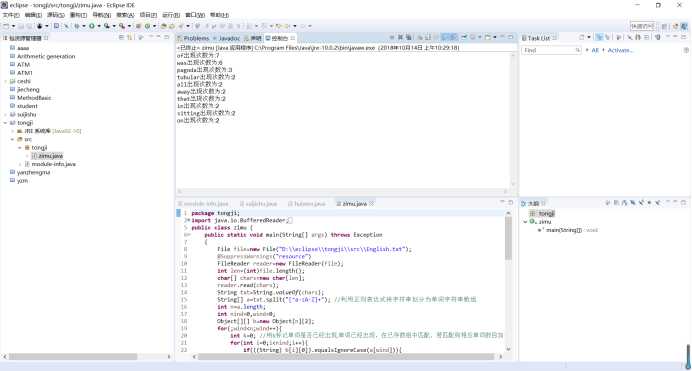Viewport: 692px width, 371px height.
Task: Expand the JRE system library node
Action: click(x=12, y=131)
